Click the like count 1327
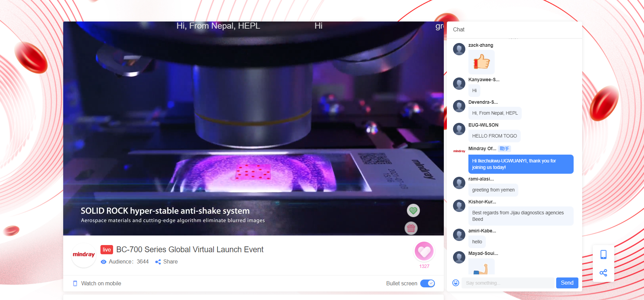This screenshot has height=300, width=644. coord(424,266)
